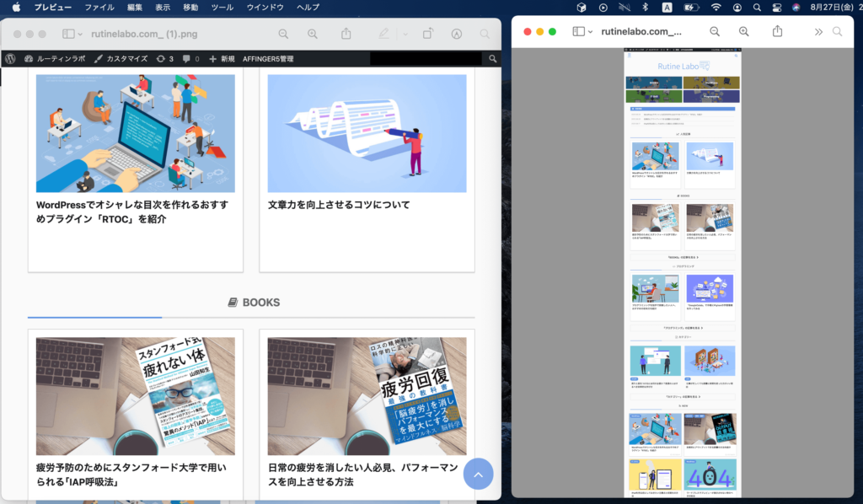Open the dropdown arrow beside the markup pen
863x504 pixels.
click(405, 34)
